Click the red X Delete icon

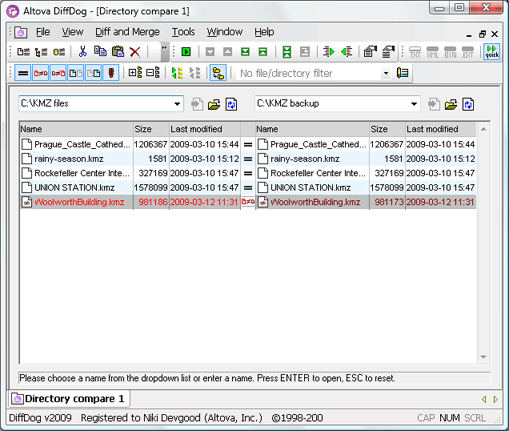coord(135,52)
